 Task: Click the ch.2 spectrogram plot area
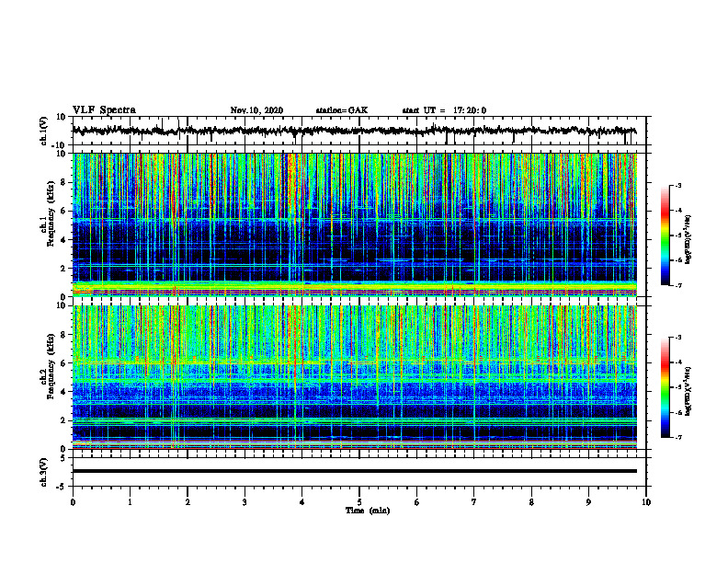[x=354, y=377]
